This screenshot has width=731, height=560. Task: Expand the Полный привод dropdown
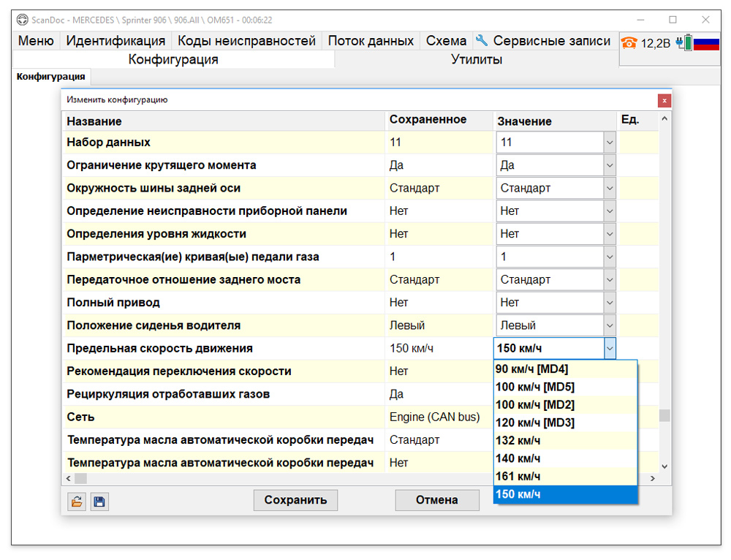point(610,302)
